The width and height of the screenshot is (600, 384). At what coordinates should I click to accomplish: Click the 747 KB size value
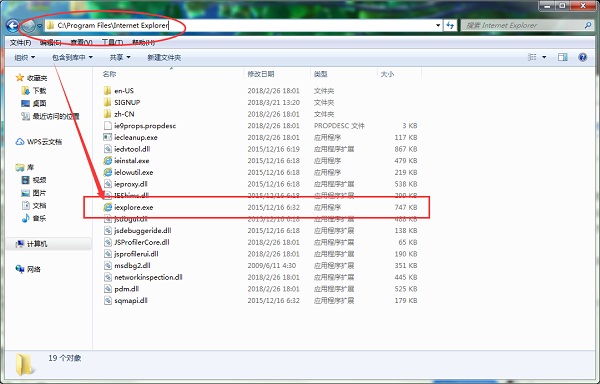[406, 207]
